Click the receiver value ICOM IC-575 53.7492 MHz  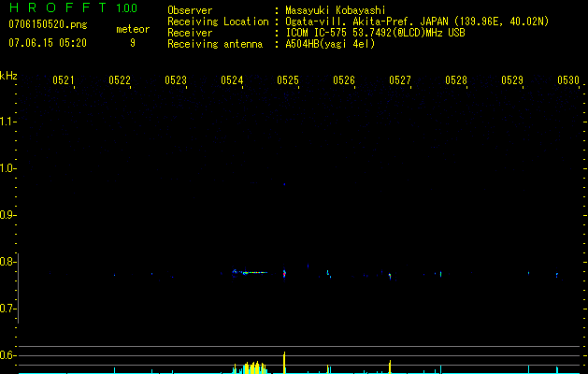[375, 33]
